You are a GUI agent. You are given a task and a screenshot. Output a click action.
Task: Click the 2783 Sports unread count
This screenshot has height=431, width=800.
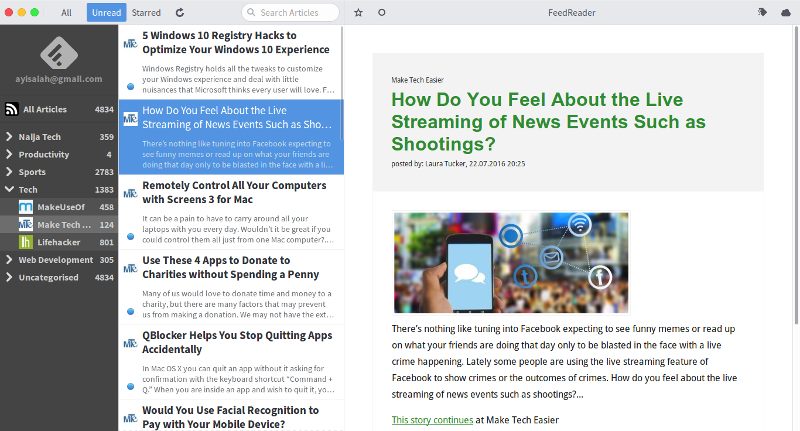104,172
